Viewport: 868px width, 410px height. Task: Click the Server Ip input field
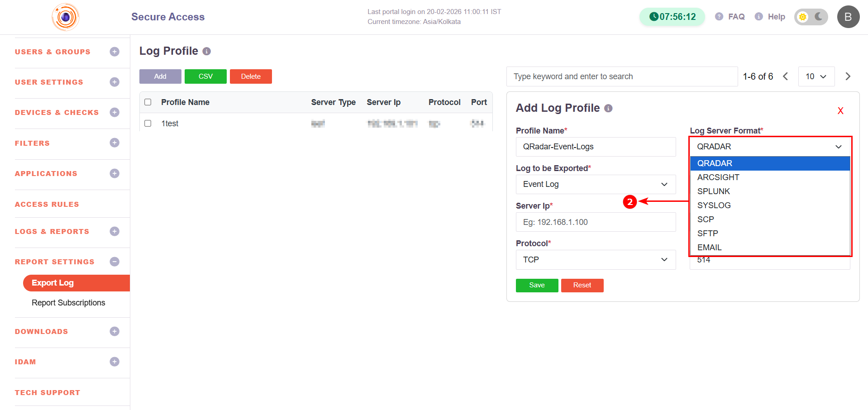tap(595, 222)
